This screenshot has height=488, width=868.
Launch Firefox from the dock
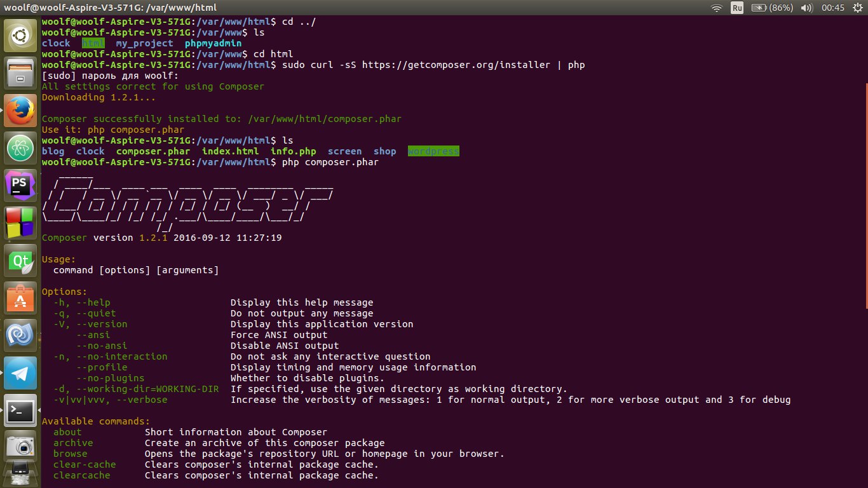click(x=20, y=111)
